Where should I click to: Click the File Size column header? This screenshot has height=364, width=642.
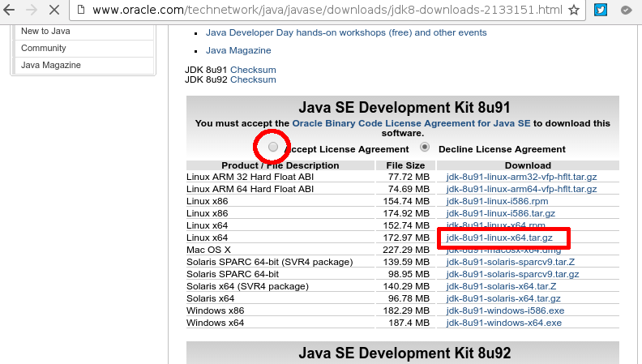click(x=405, y=165)
